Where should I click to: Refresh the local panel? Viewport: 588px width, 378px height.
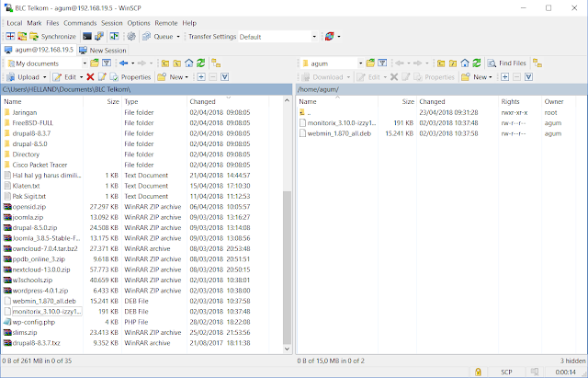coord(201,63)
